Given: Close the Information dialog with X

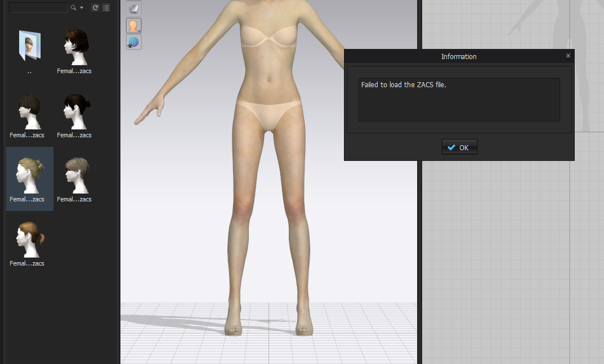Looking at the screenshot, I should click(x=568, y=56).
